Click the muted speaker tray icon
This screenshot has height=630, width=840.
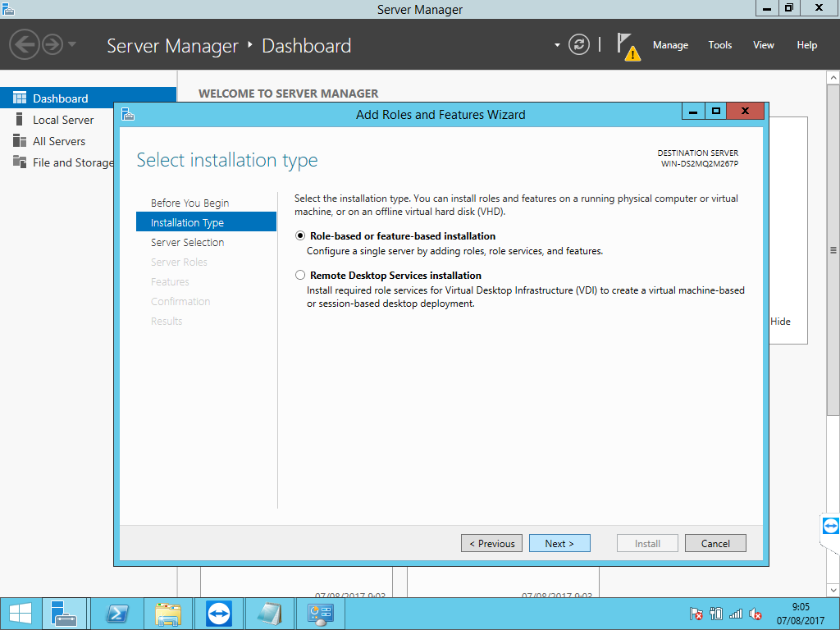pos(756,614)
